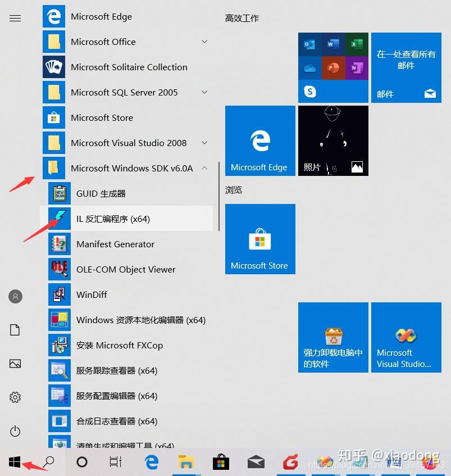Click the Windows Start button
This screenshot has width=451, height=476.
(x=15, y=462)
